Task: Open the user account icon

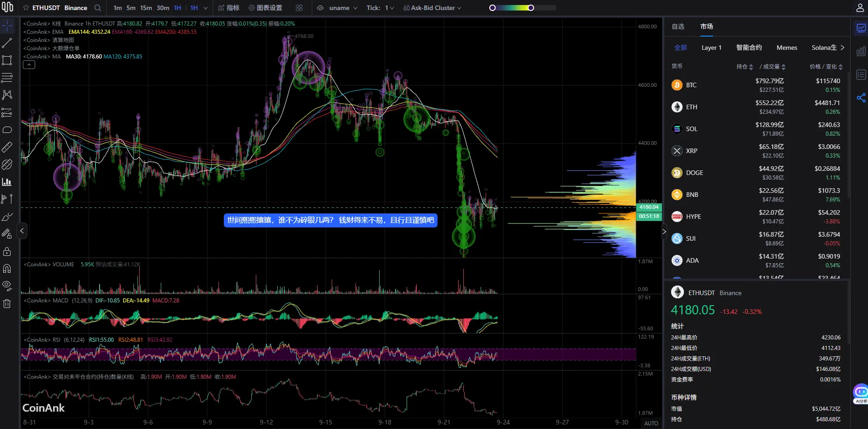Action: 860,8
